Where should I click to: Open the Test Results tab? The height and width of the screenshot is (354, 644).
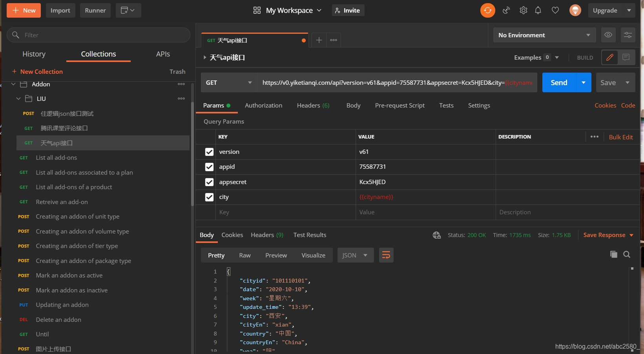[310, 235]
